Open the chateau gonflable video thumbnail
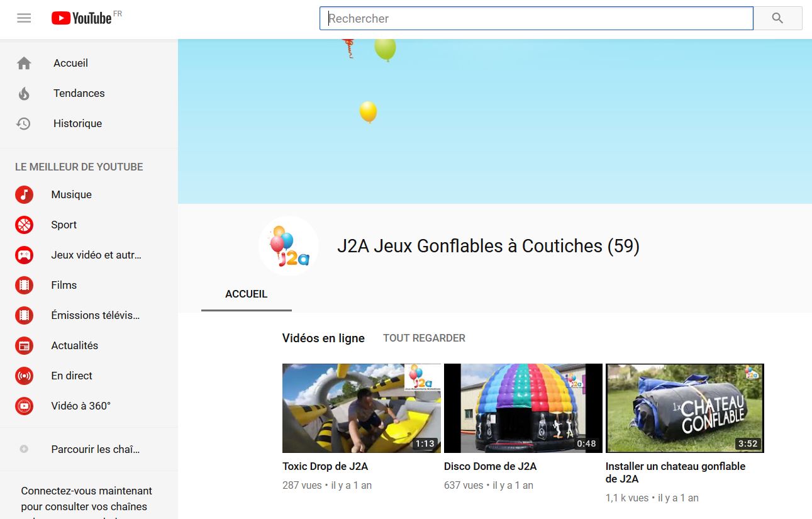 point(685,408)
